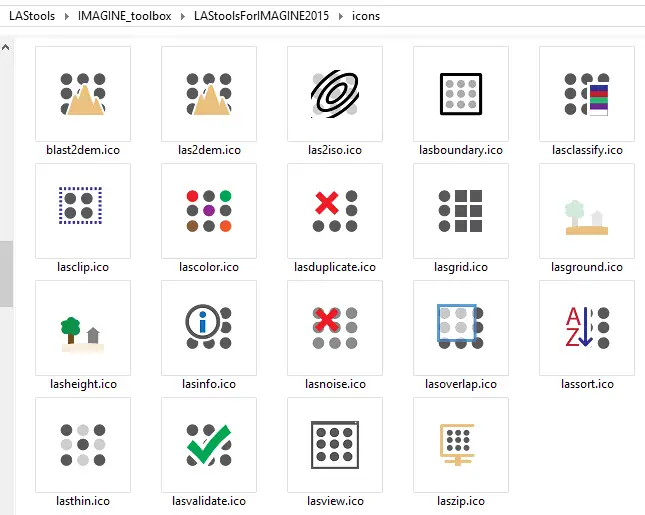Image resolution: width=645 pixels, height=515 pixels.
Task: Expand the chevron after IMAGINE_toolbox breadcrumb
Action: (x=183, y=16)
